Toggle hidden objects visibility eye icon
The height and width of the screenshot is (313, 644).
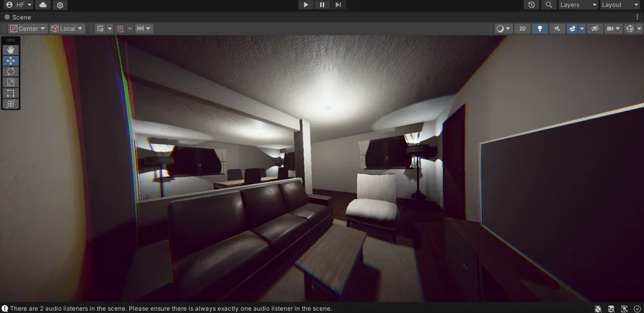point(595,29)
